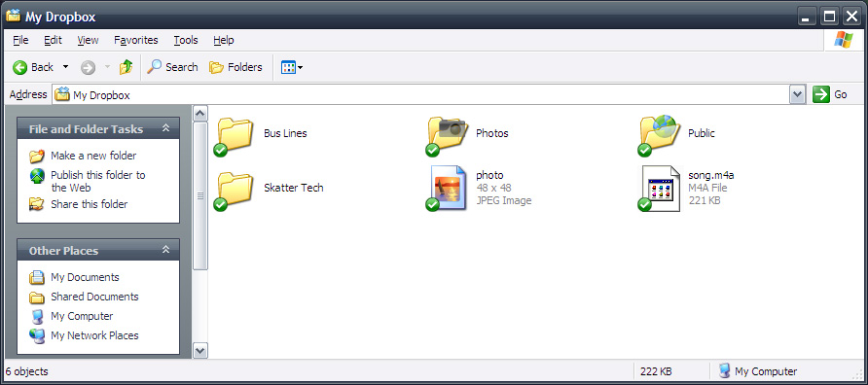Open the File menu
868x385 pixels.
pyautogui.click(x=20, y=40)
